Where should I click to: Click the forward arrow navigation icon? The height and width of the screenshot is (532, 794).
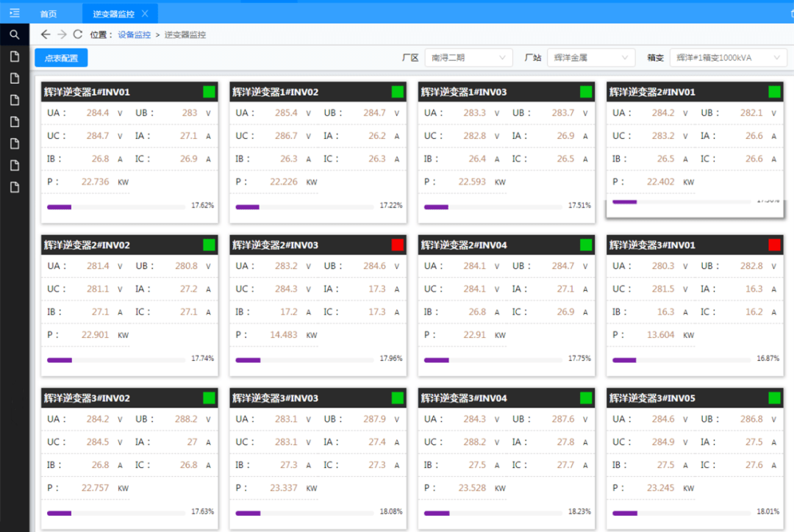62,35
